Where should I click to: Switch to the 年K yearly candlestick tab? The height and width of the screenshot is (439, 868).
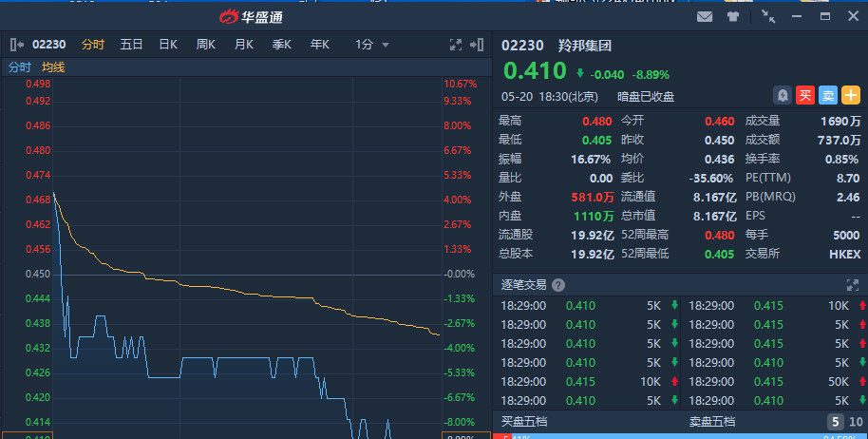319,45
